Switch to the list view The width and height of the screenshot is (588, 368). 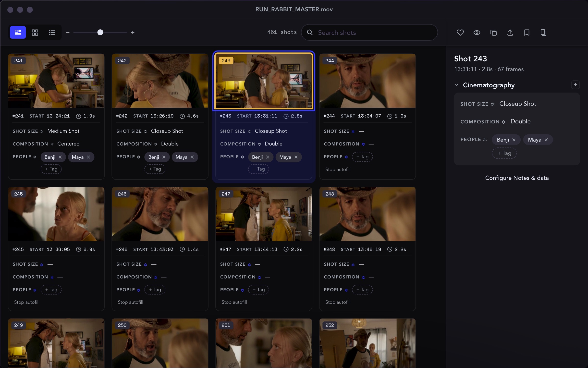coord(52,32)
